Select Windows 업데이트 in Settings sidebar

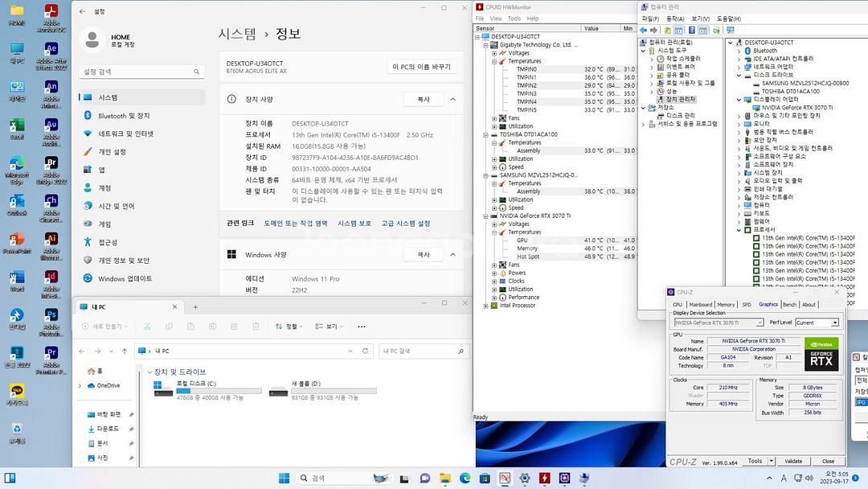pyautogui.click(x=143, y=278)
